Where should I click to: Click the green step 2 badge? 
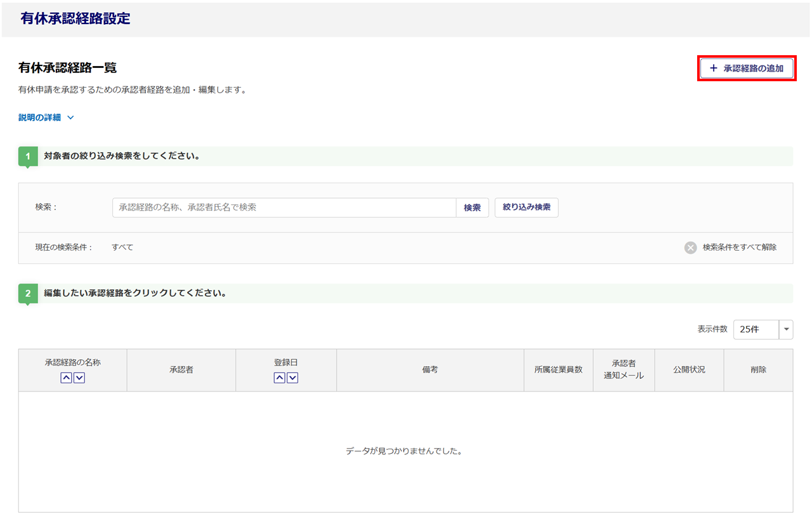28,293
